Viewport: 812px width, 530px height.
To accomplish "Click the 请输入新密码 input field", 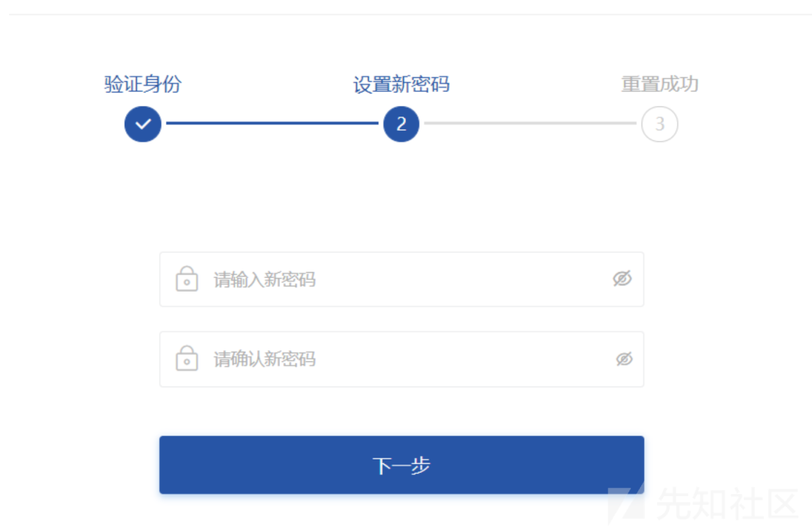I will pyautogui.click(x=401, y=280).
